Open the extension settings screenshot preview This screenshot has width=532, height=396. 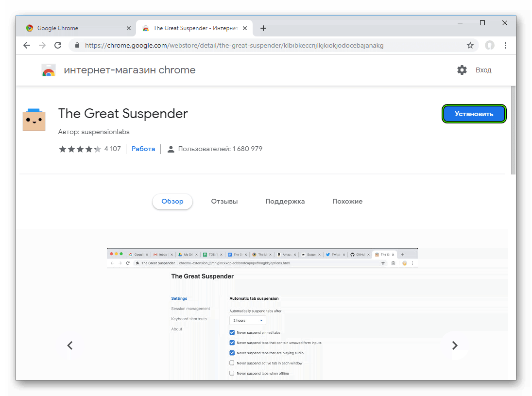262,314
